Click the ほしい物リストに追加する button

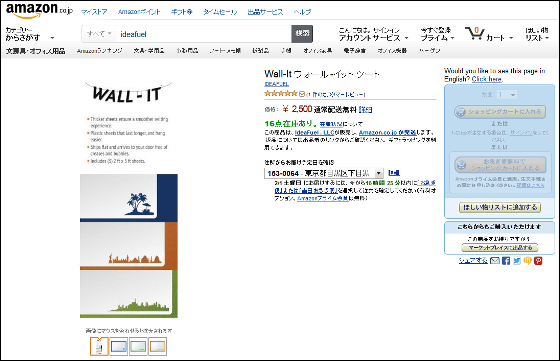(500, 207)
